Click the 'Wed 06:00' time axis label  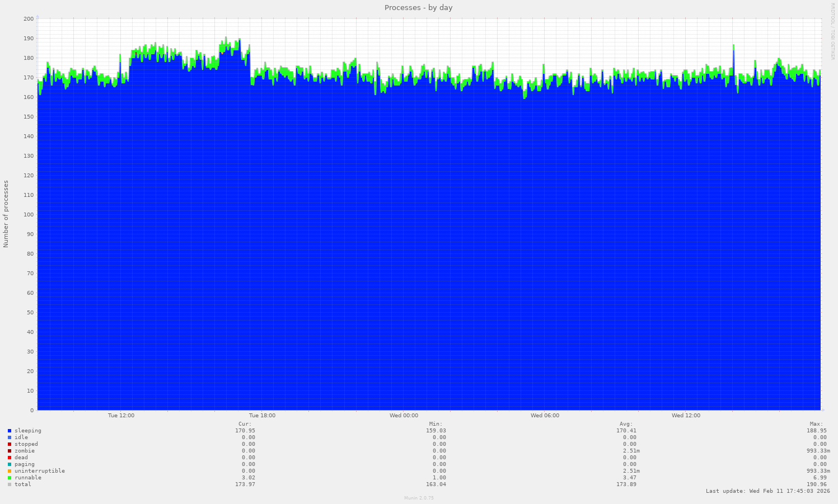(x=545, y=416)
